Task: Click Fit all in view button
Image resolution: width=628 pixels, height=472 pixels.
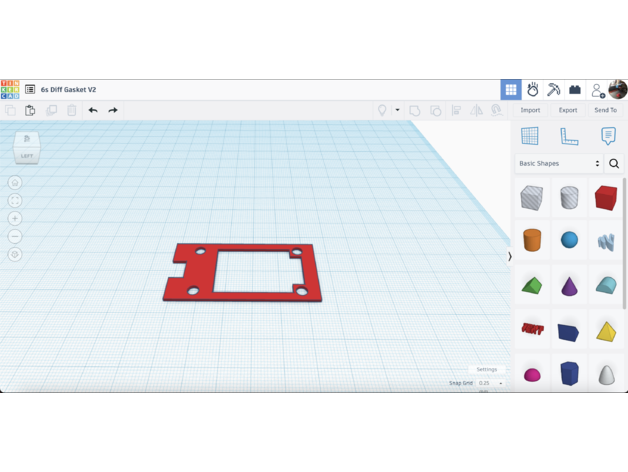Action: pyautogui.click(x=15, y=200)
